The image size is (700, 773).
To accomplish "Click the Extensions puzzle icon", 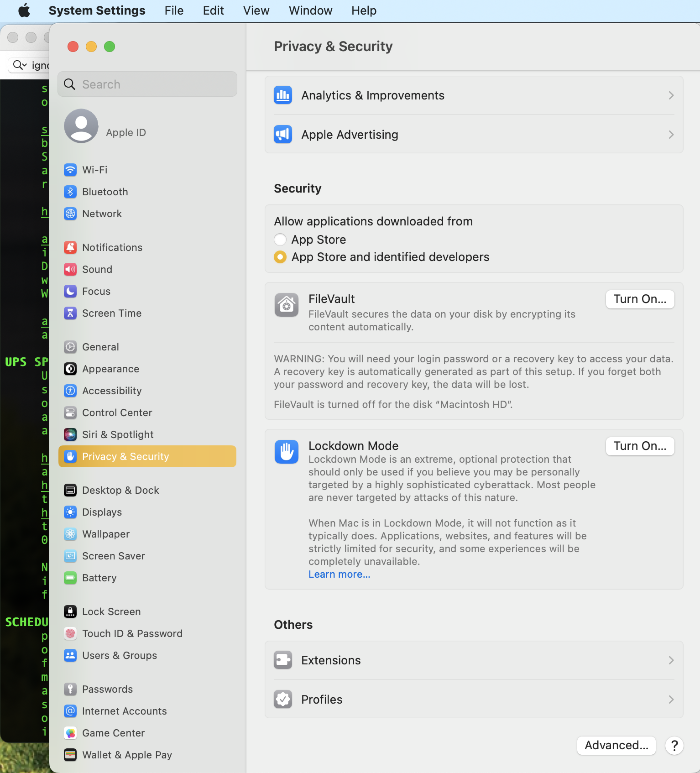I will [x=283, y=660].
